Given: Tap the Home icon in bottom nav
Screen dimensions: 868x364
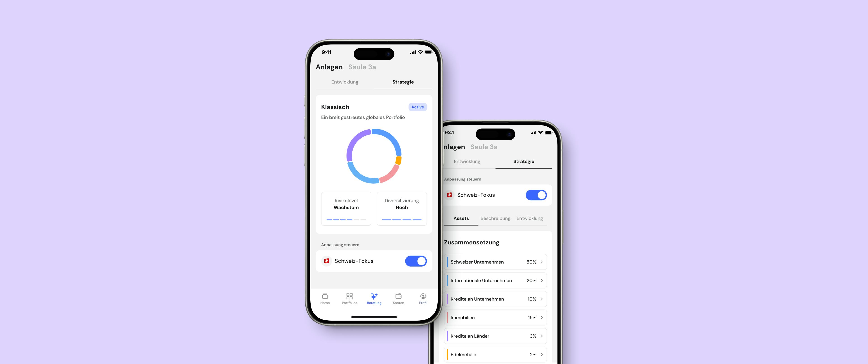Looking at the screenshot, I should 325,298.
